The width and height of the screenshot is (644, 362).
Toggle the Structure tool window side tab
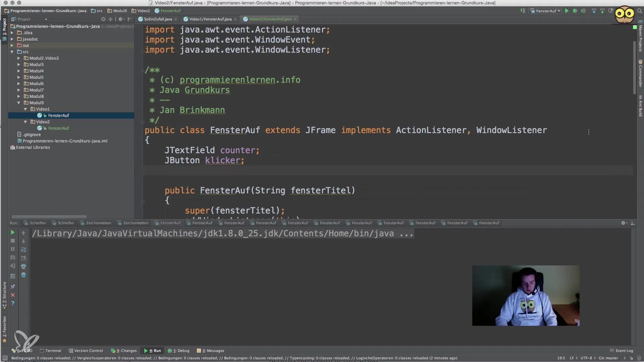click(x=4, y=295)
